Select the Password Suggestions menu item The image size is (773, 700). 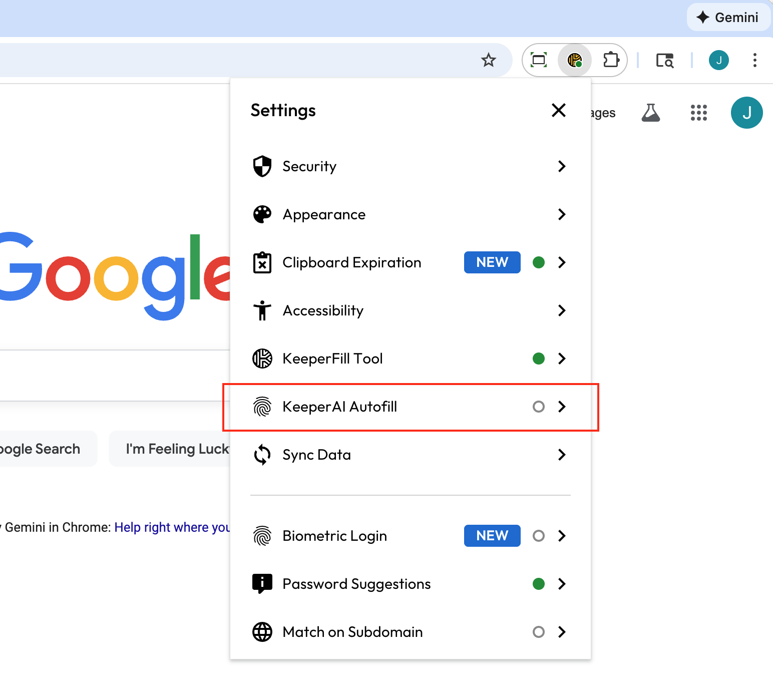coord(356,584)
